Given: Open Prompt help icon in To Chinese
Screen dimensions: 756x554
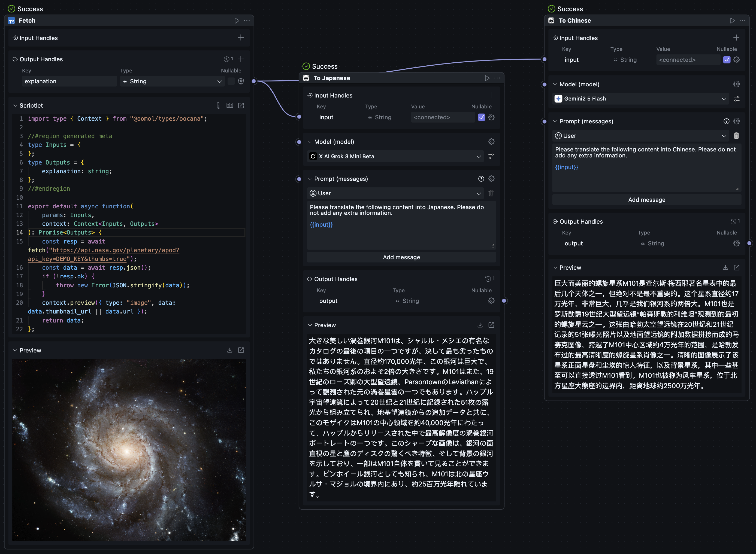Looking at the screenshot, I should coord(726,121).
